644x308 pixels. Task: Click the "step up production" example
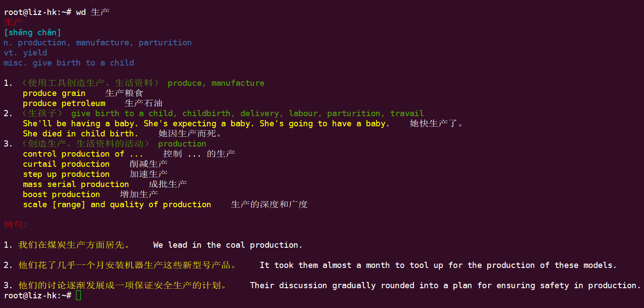(x=66, y=174)
